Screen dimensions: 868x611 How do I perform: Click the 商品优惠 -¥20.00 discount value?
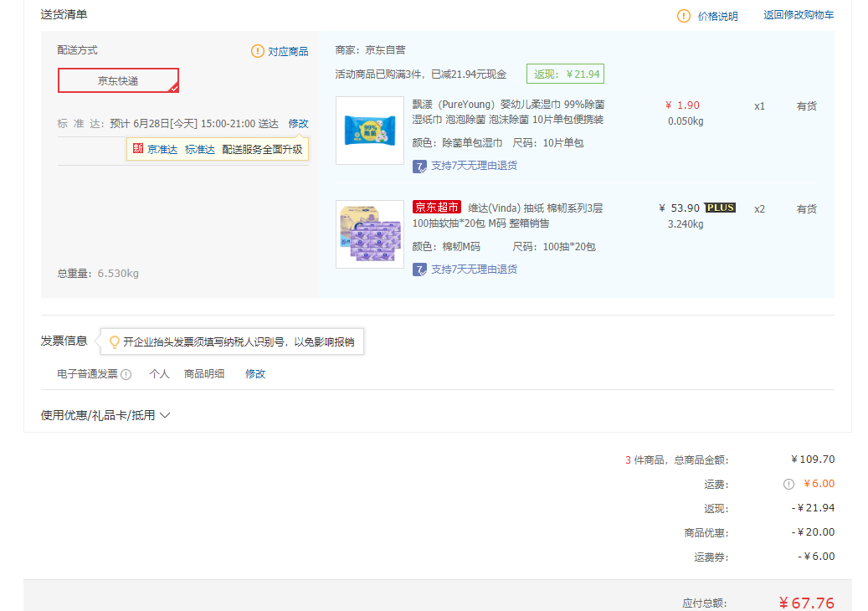coord(814,532)
